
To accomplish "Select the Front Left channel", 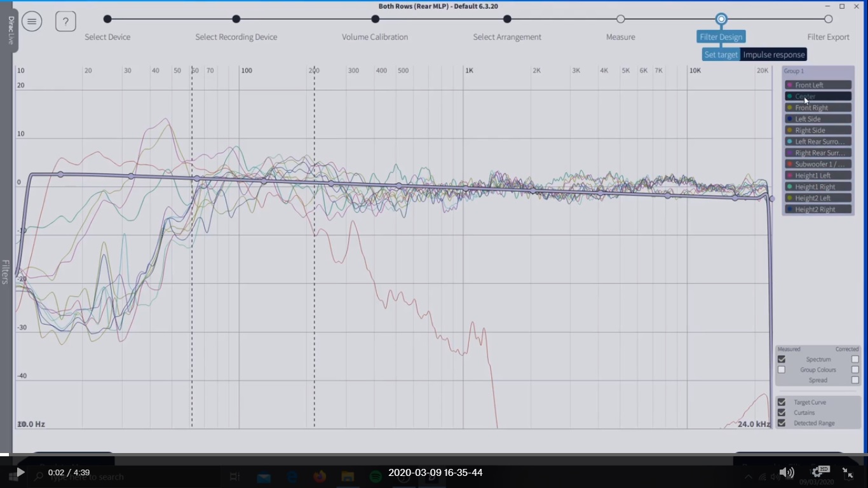I will click(x=818, y=85).
